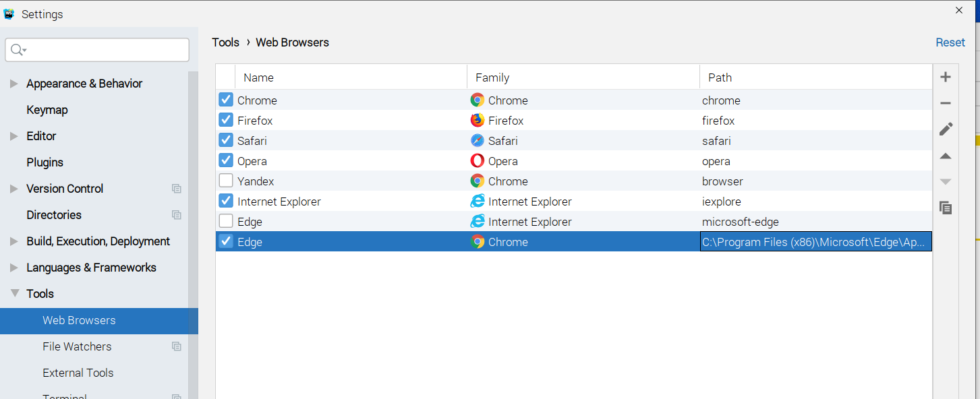The image size is (980, 399).
Task: Click the Add browser plus icon
Action: pyautogui.click(x=946, y=77)
